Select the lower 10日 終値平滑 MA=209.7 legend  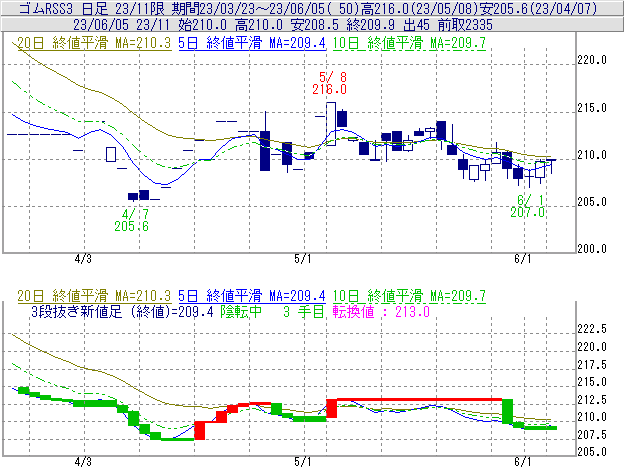pyautogui.click(x=409, y=296)
